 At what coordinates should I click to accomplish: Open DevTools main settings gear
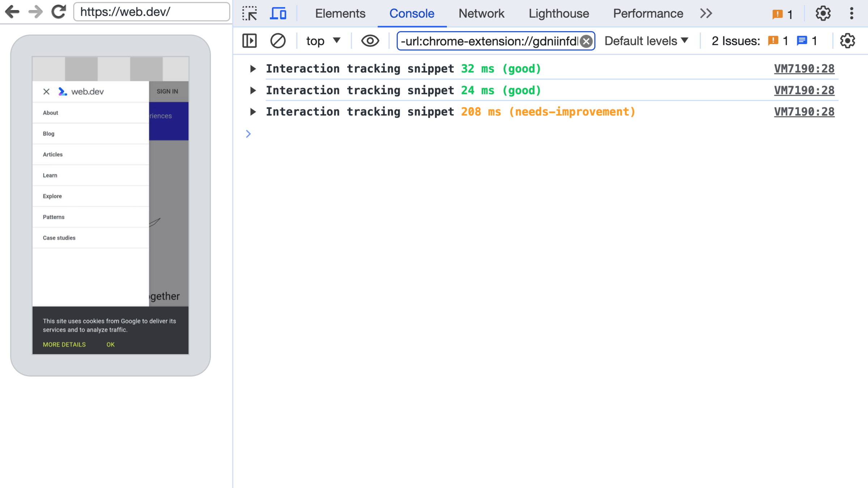coord(823,13)
